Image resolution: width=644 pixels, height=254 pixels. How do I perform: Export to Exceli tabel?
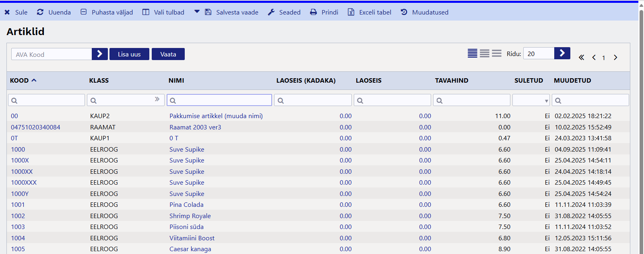351,12
